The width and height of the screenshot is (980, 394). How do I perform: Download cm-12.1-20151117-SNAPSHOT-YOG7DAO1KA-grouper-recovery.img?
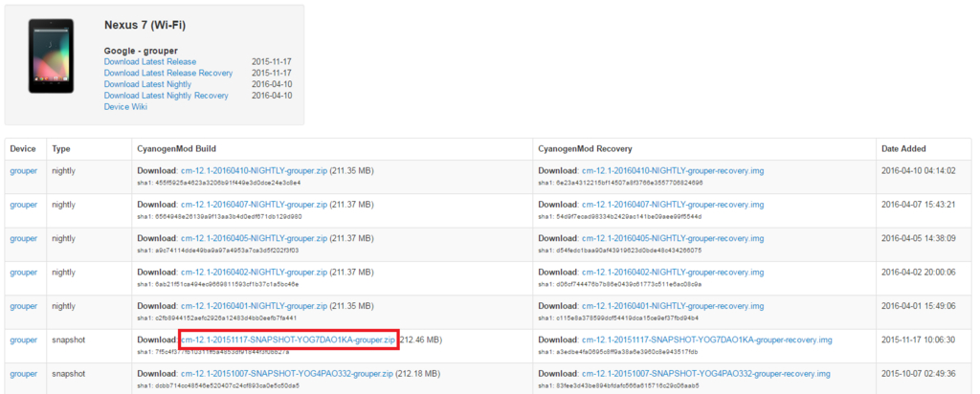[707, 340]
